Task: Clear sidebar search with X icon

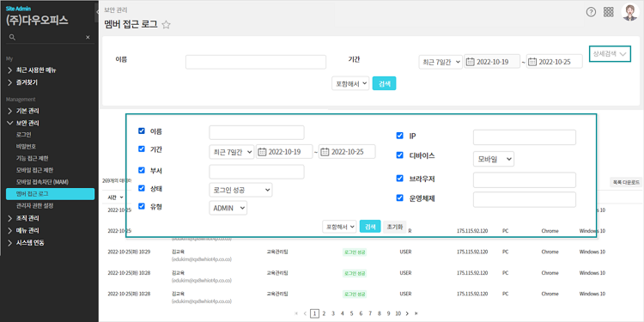Action: [x=88, y=38]
